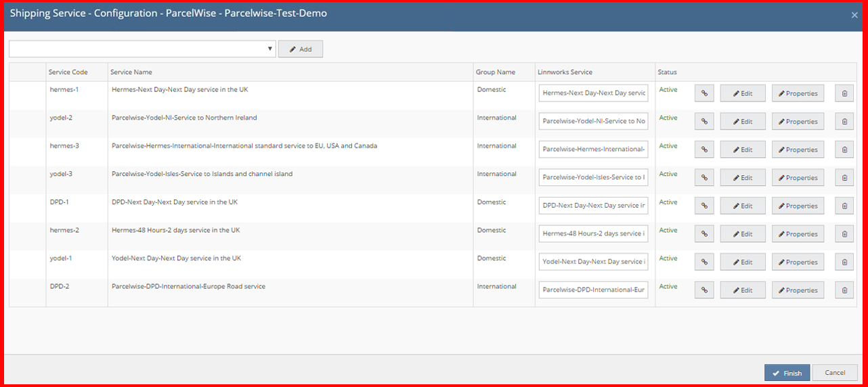
Task: Click the Cancel button
Action: (835, 373)
